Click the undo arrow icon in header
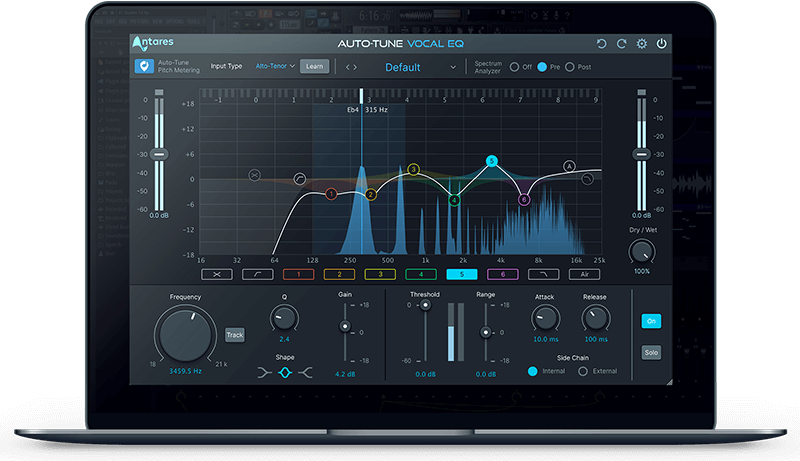This screenshot has height=461, width=800. pos(602,44)
